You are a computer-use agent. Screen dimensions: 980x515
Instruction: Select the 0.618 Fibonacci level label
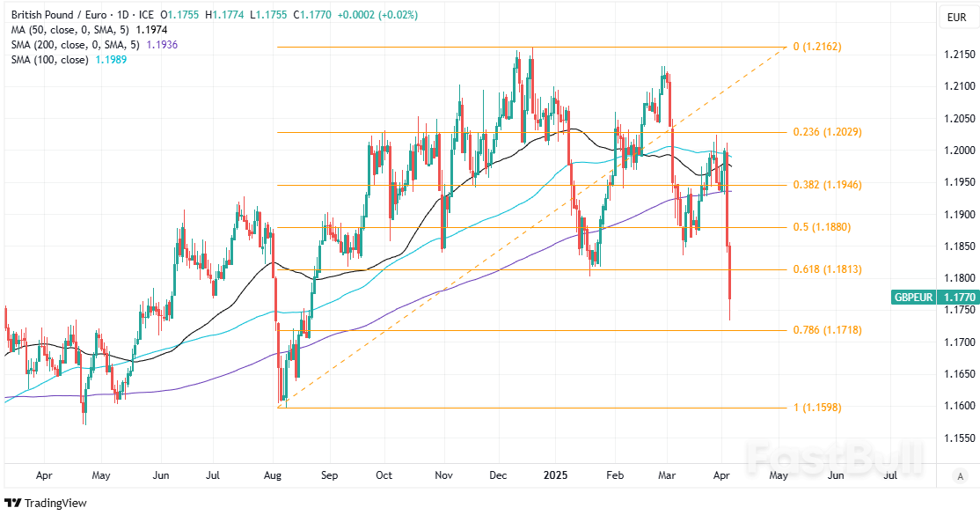point(827,269)
